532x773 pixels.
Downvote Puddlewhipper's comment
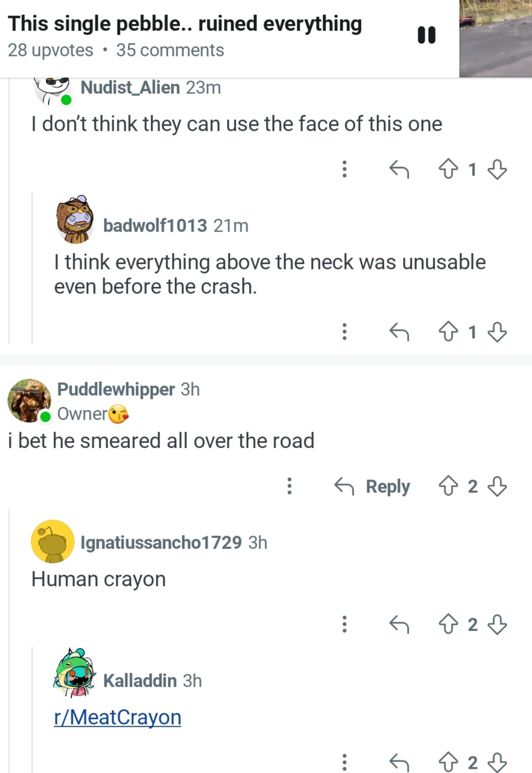click(x=497, y=486)
